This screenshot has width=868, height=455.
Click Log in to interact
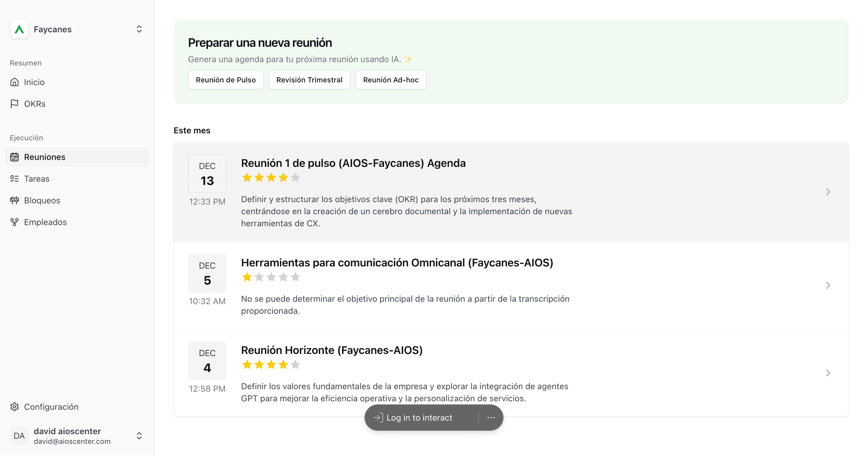[x=419, y=418]
